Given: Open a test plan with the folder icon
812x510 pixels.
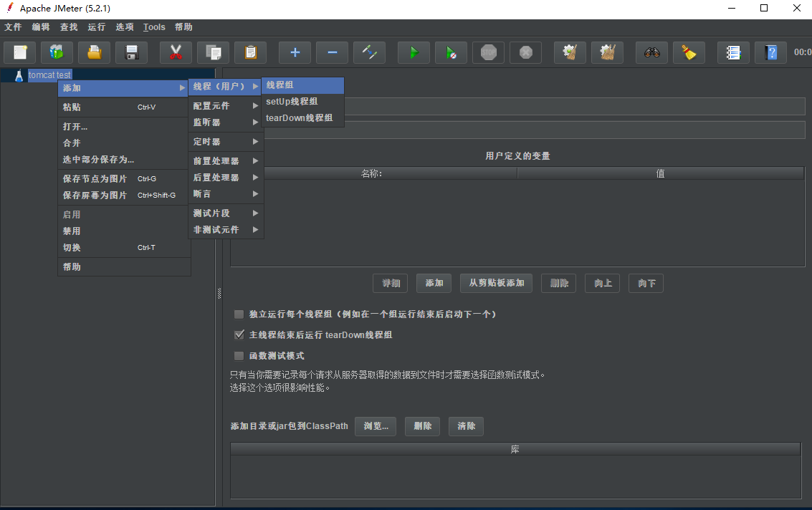Looking at the screenshot, I should 94,52.
